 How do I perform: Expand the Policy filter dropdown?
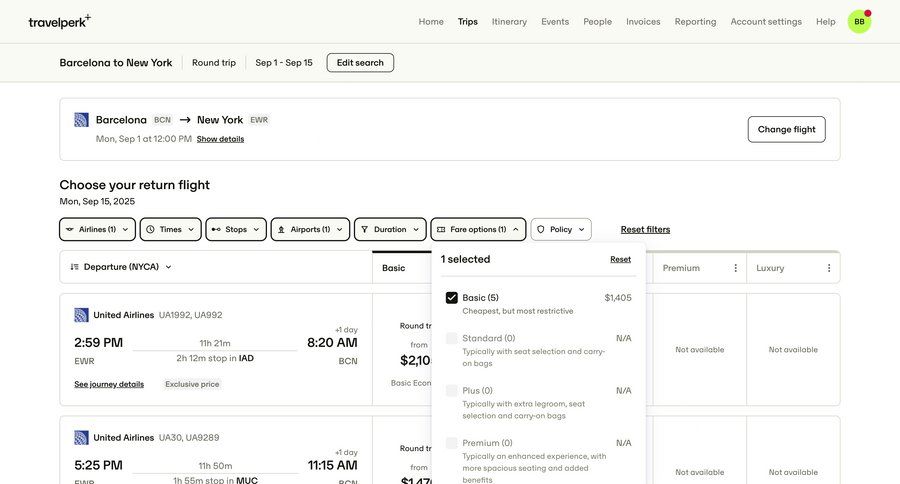point(561,229)
